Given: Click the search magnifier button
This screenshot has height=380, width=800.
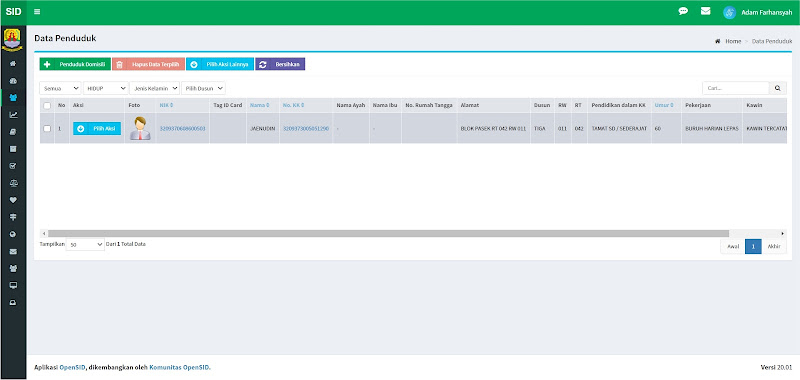Looking at the screenshot, I should point(778,88).
